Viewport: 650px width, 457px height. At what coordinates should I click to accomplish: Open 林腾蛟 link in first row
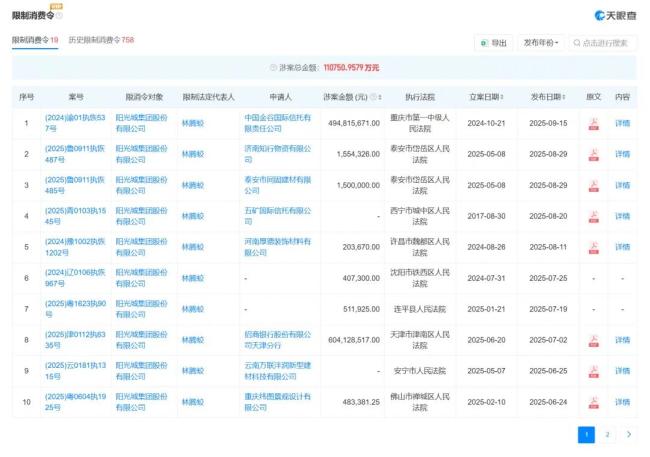192,123
